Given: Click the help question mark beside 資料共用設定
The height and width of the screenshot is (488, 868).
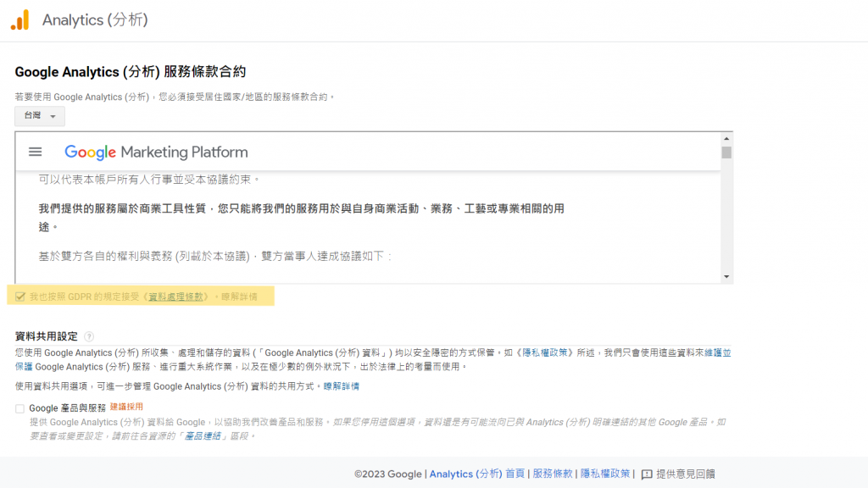Looking at the screenshot, I should tap(89, 336).
